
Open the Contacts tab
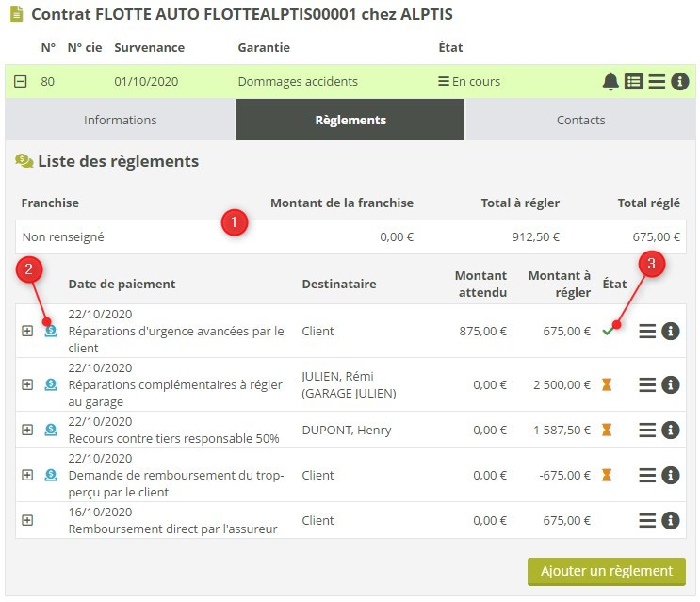[580, 121]
